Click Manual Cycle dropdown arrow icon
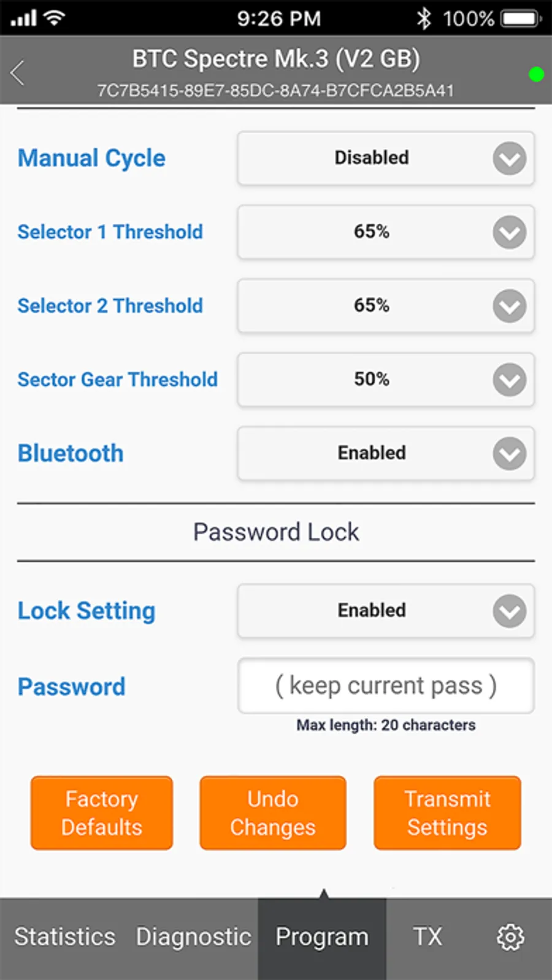 509,159
